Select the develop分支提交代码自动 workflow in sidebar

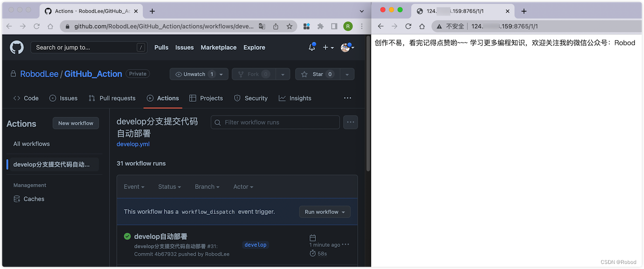coord(53,164)
